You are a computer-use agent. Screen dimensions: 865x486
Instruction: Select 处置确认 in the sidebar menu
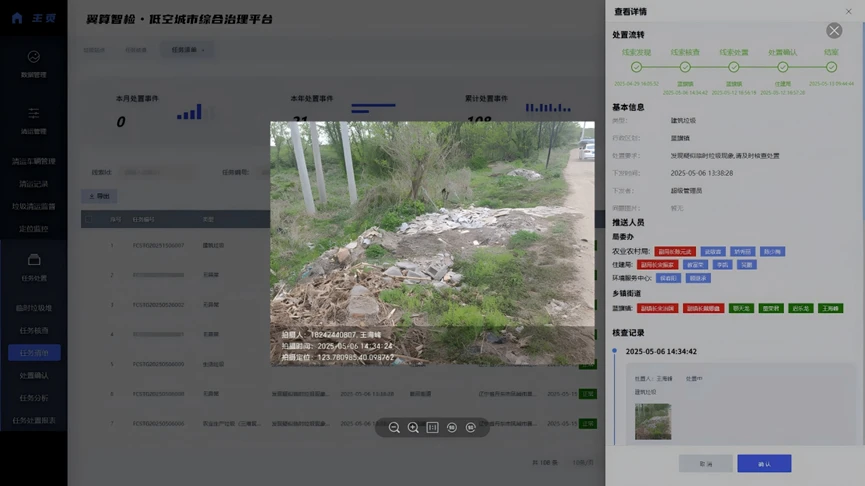(x=34, y=375)
